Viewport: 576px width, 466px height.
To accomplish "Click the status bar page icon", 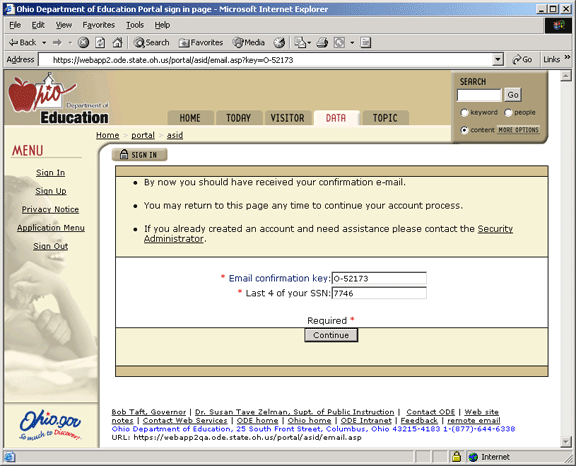I will (9, 457).
